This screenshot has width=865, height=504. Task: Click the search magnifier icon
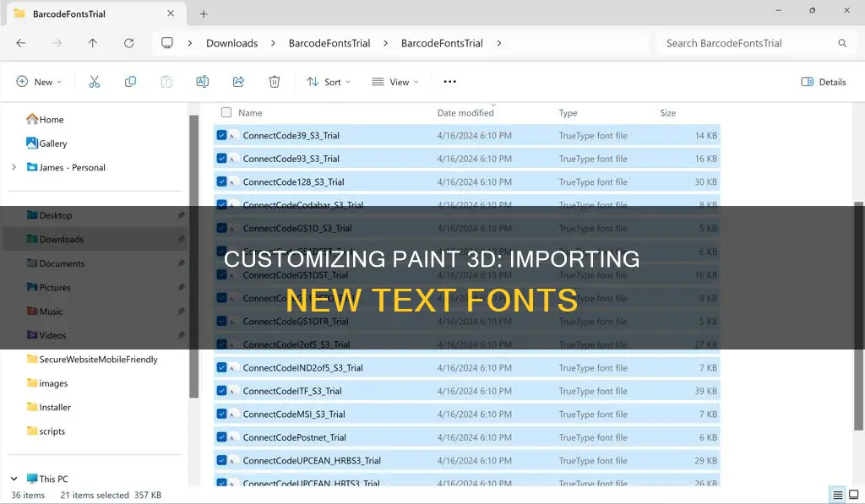(842, 43)
